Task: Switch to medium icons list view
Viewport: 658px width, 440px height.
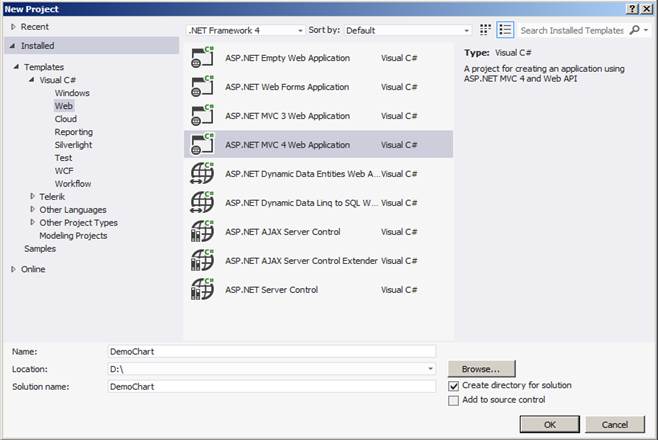Action: 505,30
